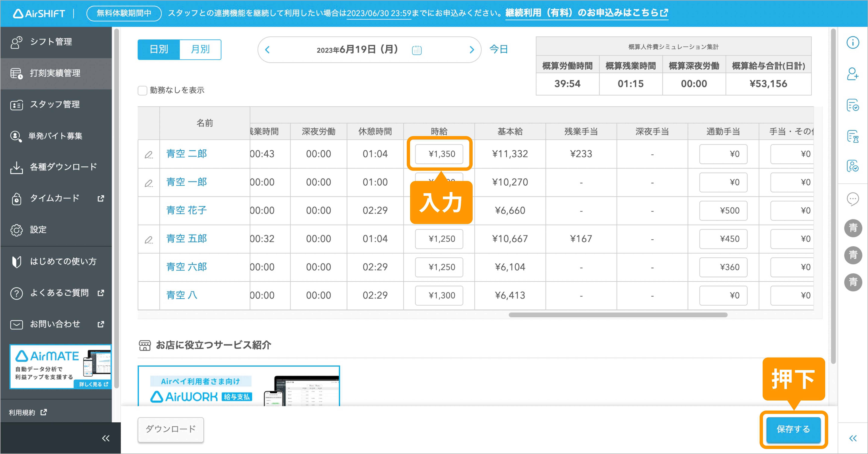Open the AirMATE banner in sidebar
The height and width of the screenshot is (454, 868).
click(61, 366)
